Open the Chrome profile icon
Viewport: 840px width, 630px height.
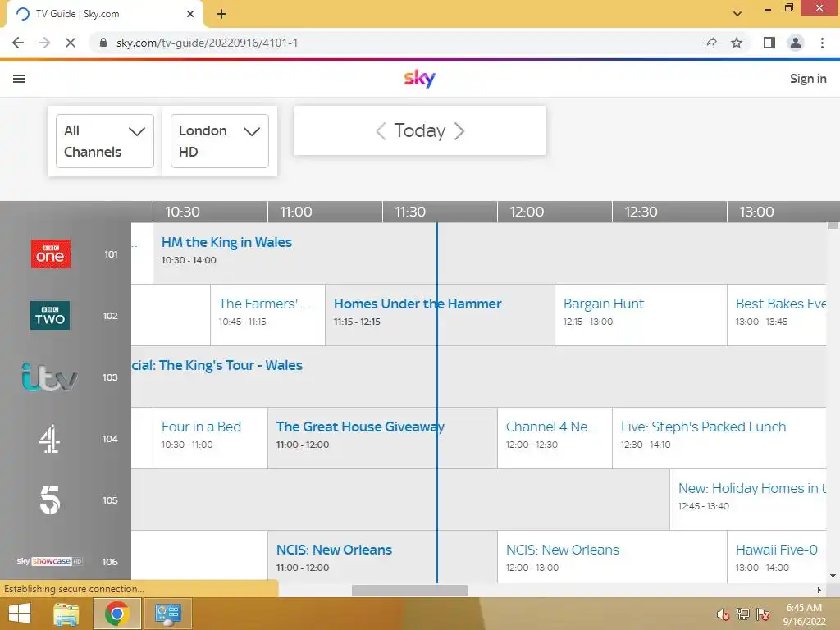[x=796, y=43]
